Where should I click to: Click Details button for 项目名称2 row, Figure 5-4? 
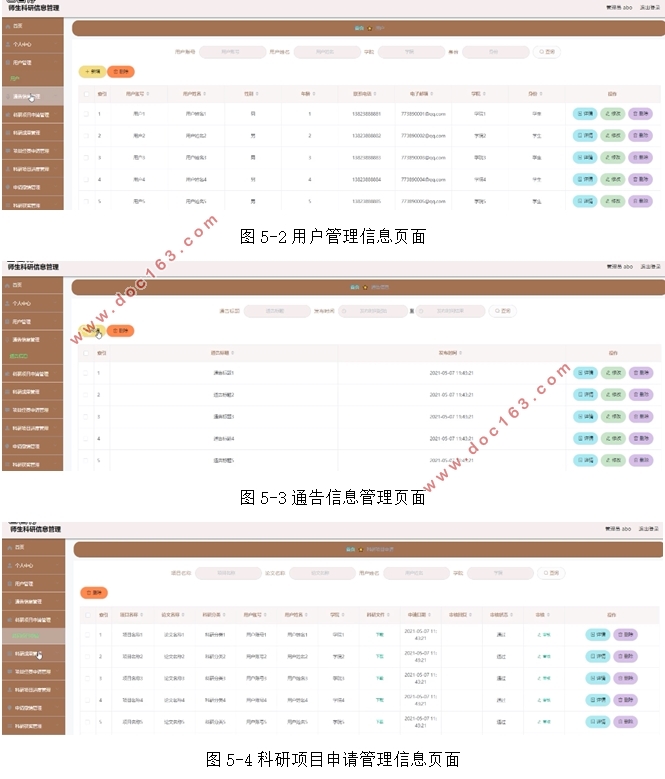click(x=597, y=656)
